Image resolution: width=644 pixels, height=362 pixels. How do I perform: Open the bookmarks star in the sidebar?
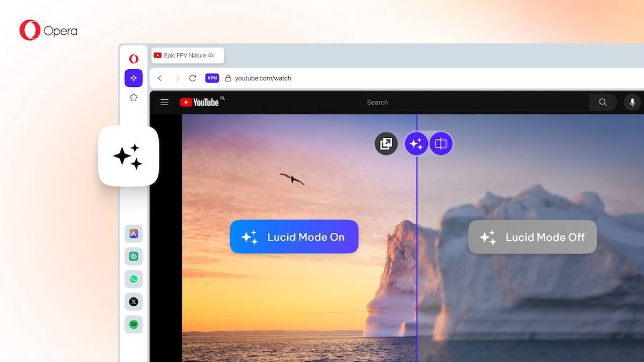tap(134, 97)
